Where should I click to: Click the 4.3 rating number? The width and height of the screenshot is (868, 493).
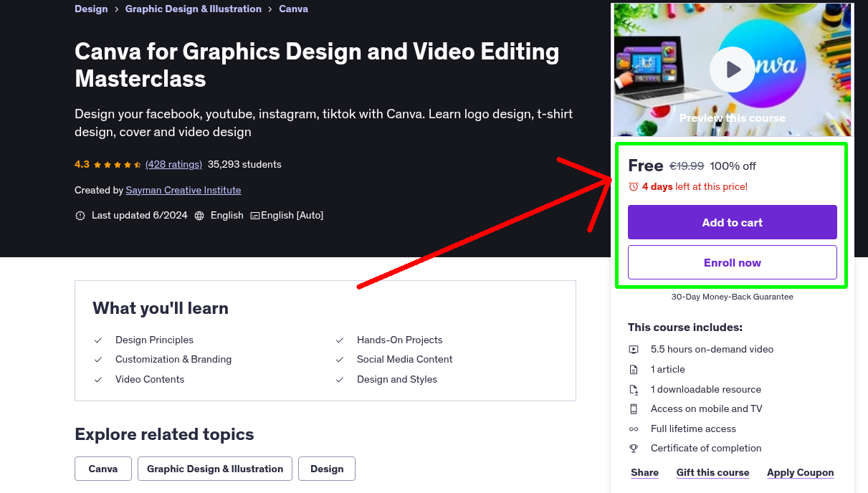[x=82, y=164]
